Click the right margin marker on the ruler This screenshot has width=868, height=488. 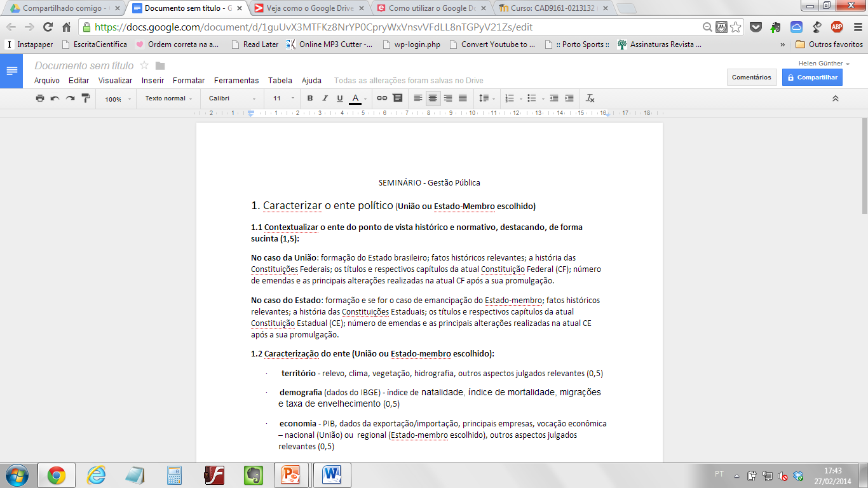pyautogui.click(x=607, y=114)
